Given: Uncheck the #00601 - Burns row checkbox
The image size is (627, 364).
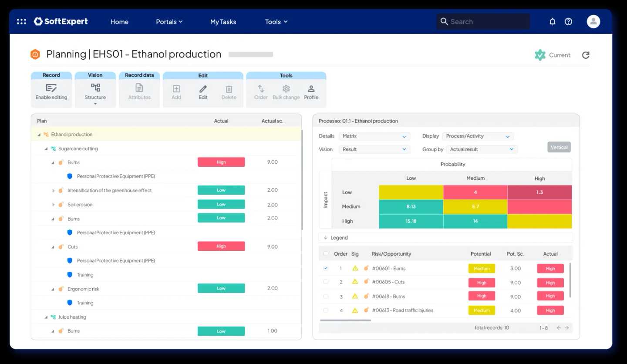Looking at the screenshot, I should point(326,269).
